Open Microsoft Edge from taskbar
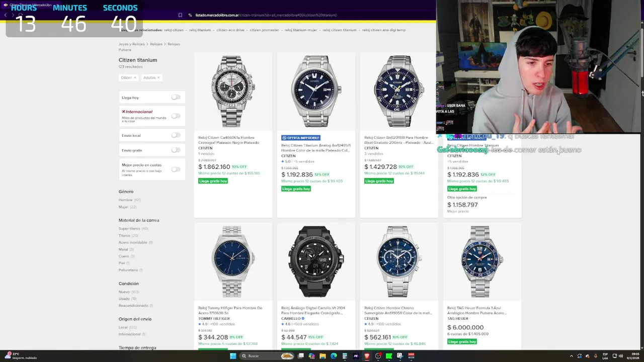644x362 pixels. (334, 356)
